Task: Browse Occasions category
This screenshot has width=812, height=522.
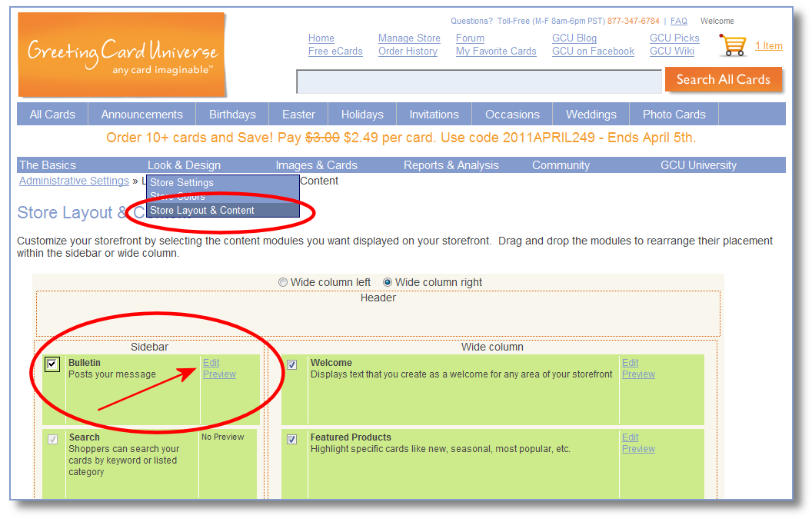Action: pos(512,115)
